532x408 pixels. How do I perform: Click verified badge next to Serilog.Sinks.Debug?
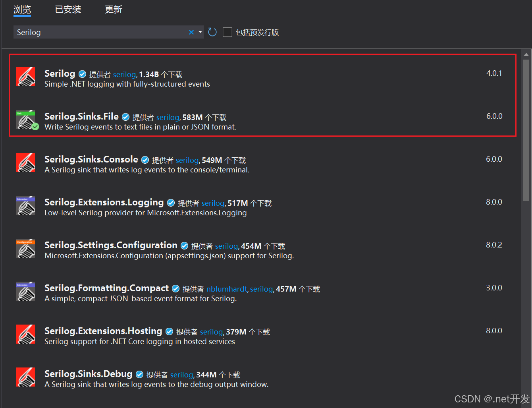click(139, 374)
